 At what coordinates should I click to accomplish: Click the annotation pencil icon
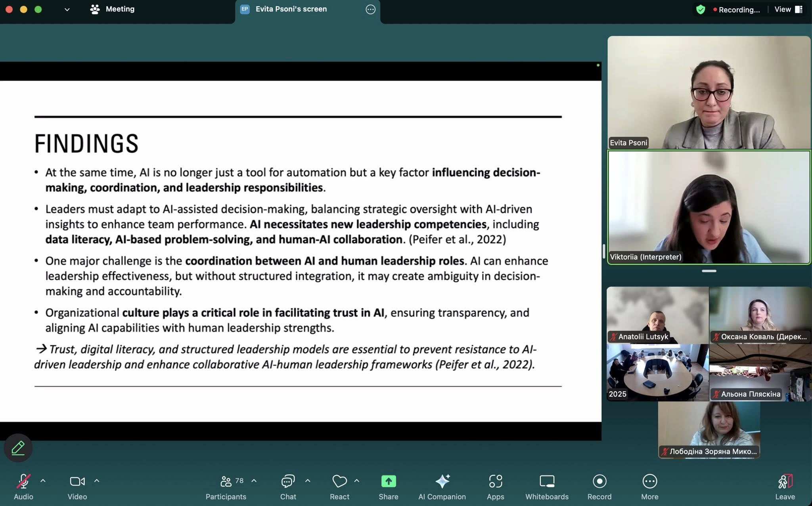[18, 448]
